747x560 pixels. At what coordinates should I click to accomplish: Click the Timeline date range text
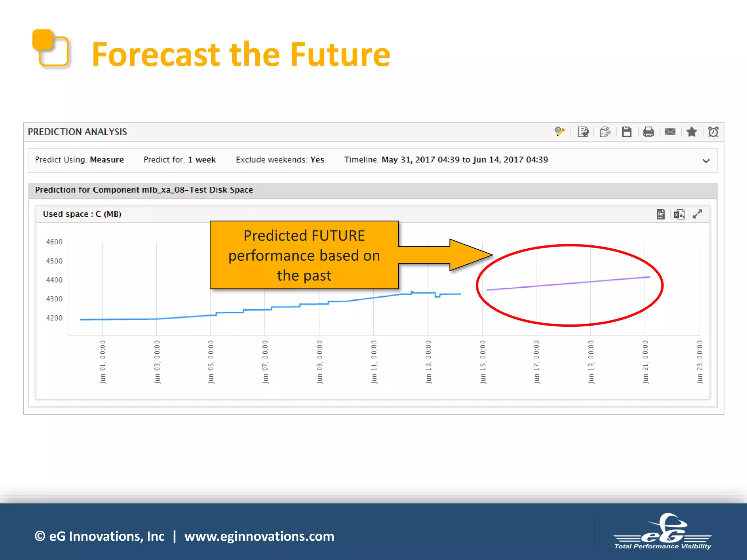[x=446, y=160]
